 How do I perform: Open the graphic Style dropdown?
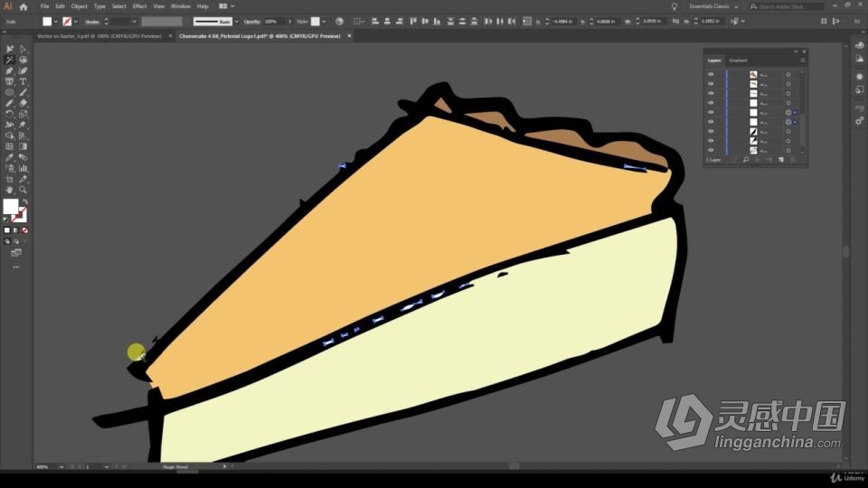[x=324, y=22]
